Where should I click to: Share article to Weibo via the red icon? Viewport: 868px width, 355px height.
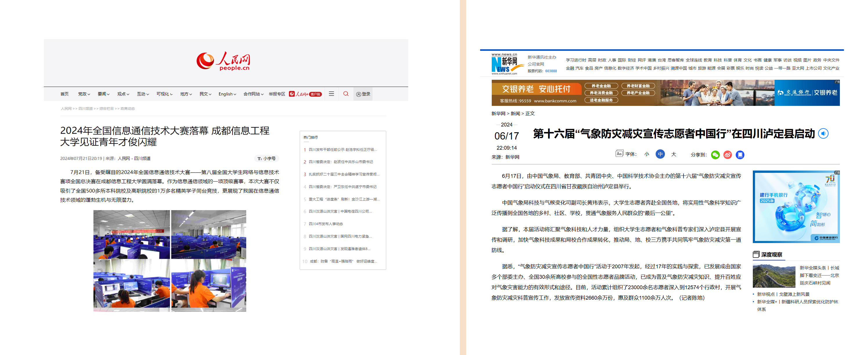coord(728,155)
